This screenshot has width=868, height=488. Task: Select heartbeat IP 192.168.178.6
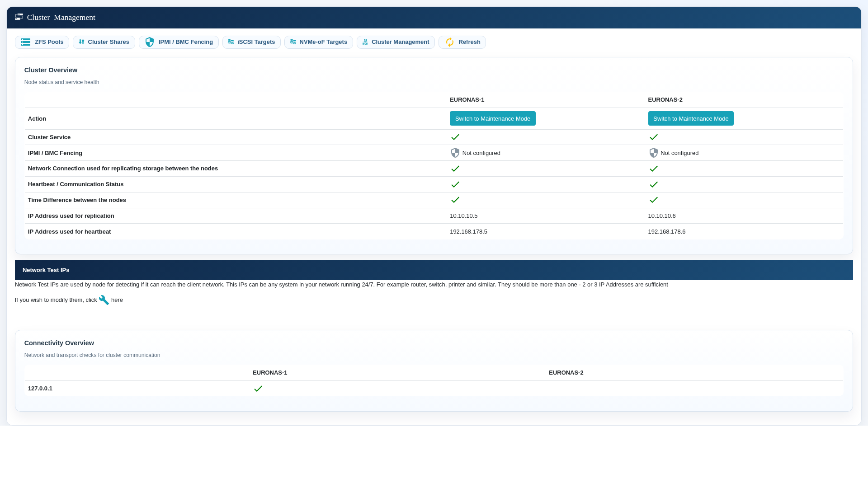(x=667, y=232)
